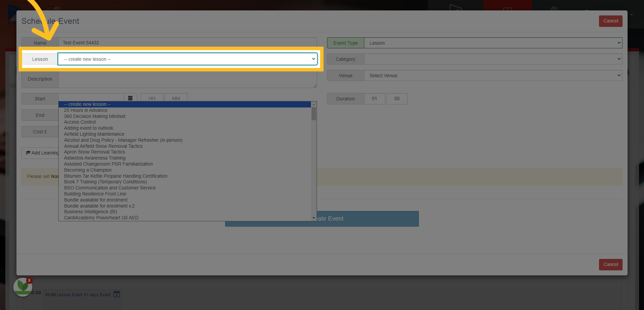Select 'Access Control' lesson
Image resolution: width=644 pixels, height=310 pixels.
click(185, 122)
